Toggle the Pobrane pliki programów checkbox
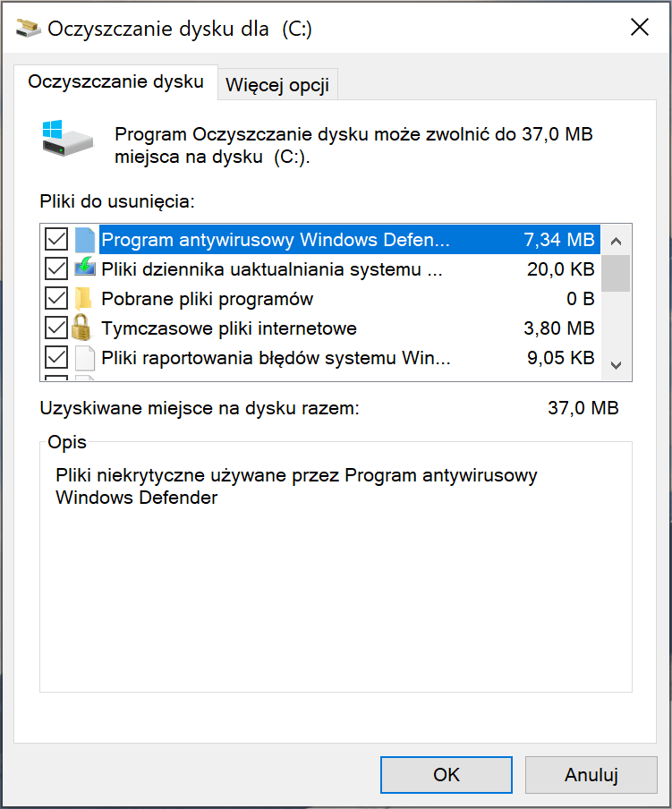The width and height of the screenshot is (672, 809). click(56, 298)
